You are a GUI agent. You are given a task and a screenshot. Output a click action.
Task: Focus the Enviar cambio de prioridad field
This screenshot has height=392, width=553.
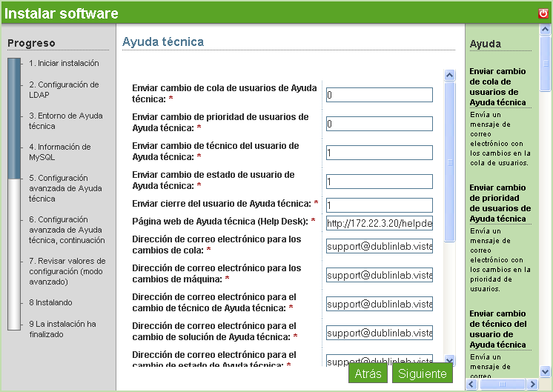(379, 124)
